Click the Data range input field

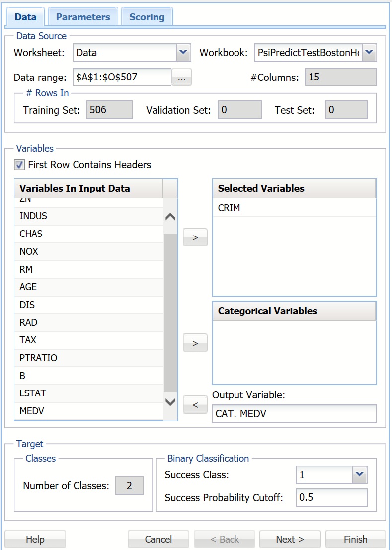[x=122, y=78]
